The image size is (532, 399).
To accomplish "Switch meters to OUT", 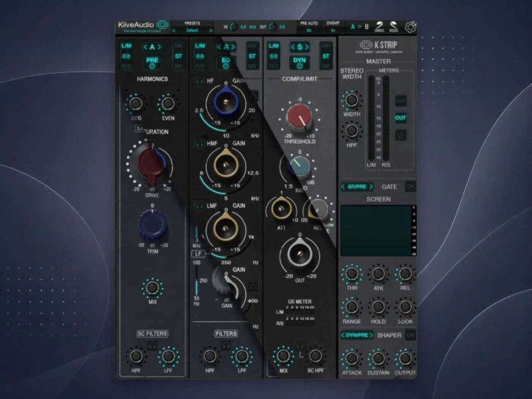I will pos(401,118).
